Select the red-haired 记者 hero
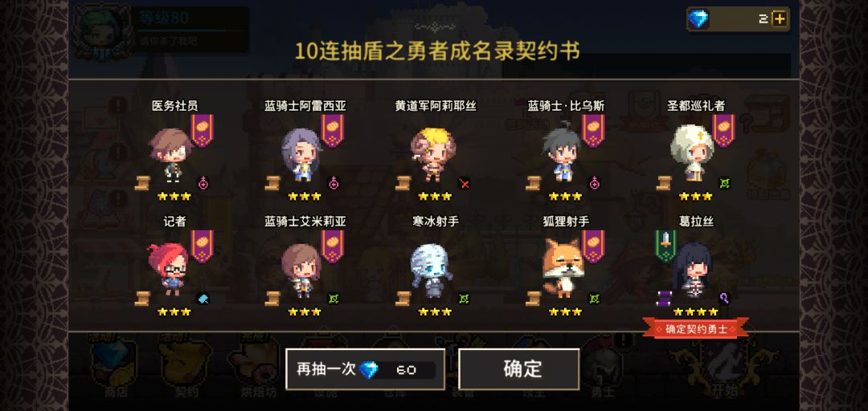 168,270
